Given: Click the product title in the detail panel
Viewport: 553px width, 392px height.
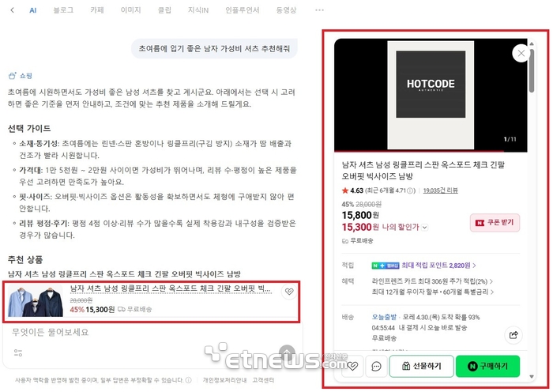Looking at the screenshot, I should [x=423, y=170].
